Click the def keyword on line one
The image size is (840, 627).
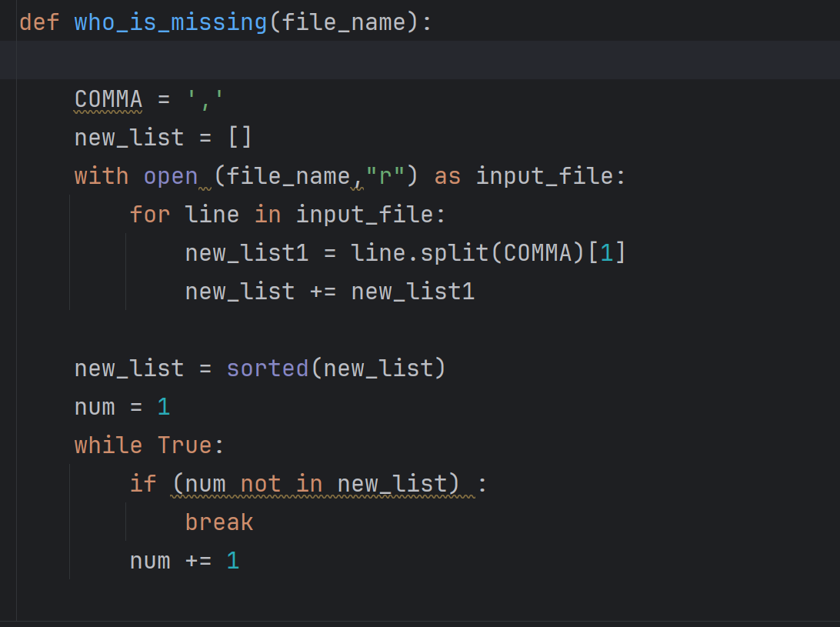tap(37, 22)
